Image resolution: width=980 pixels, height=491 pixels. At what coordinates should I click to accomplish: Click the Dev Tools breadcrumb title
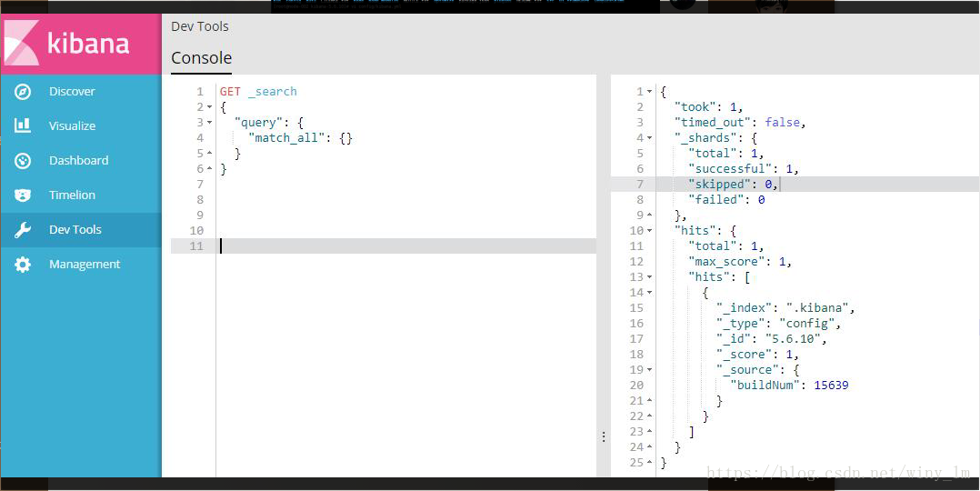[x=200, y=27]
